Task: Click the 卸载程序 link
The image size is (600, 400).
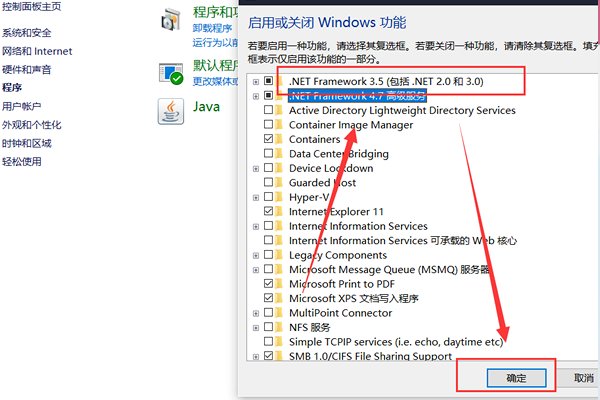Action: 212,28
